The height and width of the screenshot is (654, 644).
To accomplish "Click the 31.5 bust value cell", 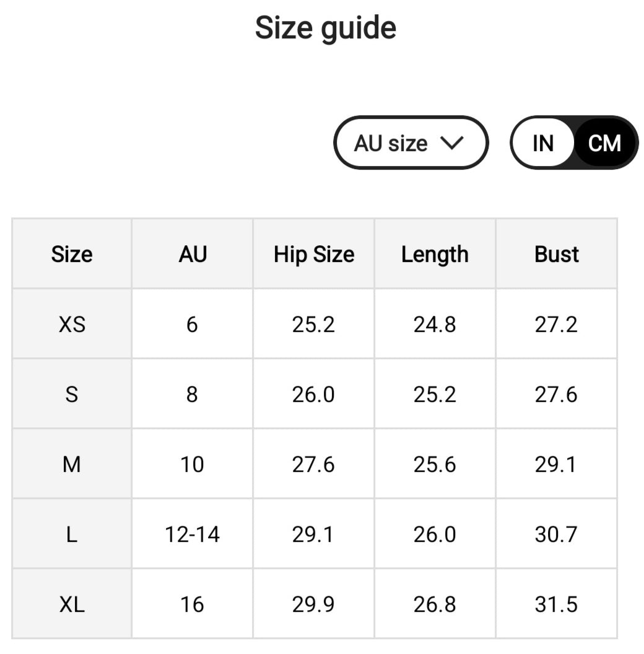I will [556, 604].
